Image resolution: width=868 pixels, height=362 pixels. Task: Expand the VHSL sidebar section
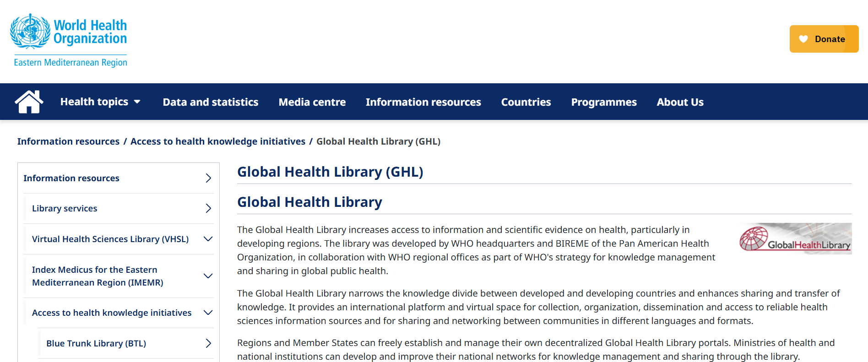208,239
